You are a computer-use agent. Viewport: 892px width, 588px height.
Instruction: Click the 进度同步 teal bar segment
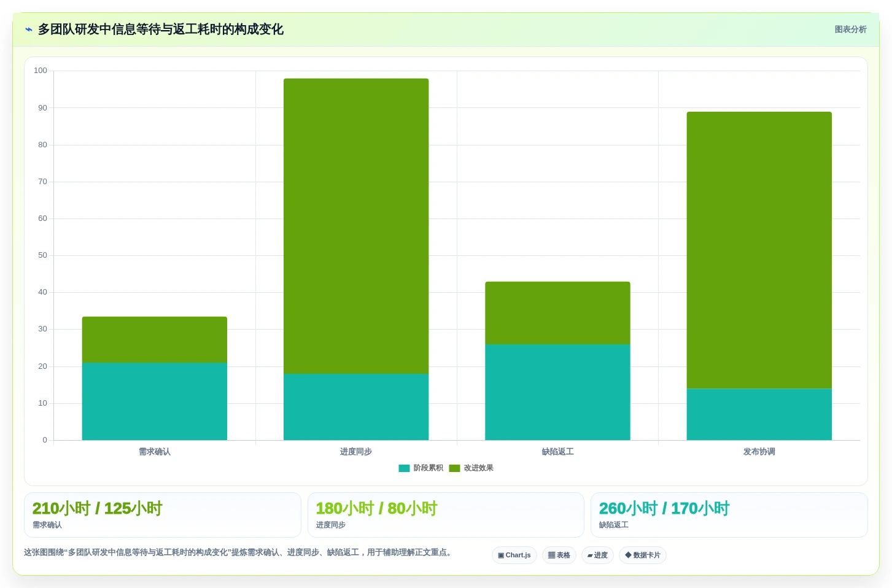coord(356,407)
